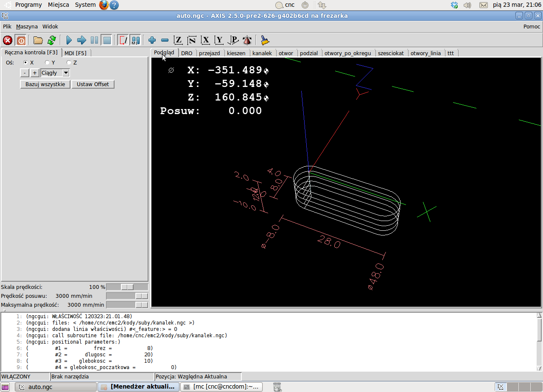Toggle machine power button
Viewport: 543px width, 392px height.
point(21,40)
